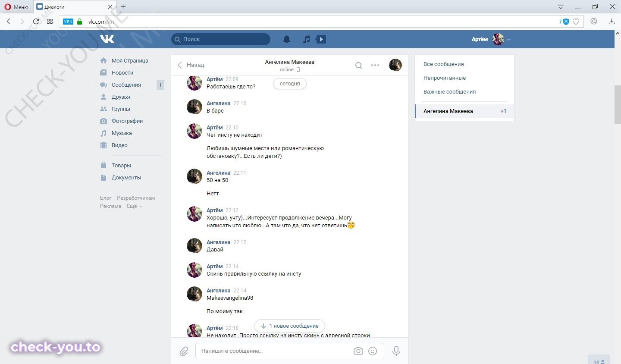621x364 pixels.
Task: Open Opera speed dial grid icon
Action: click(x=50, y=21)
